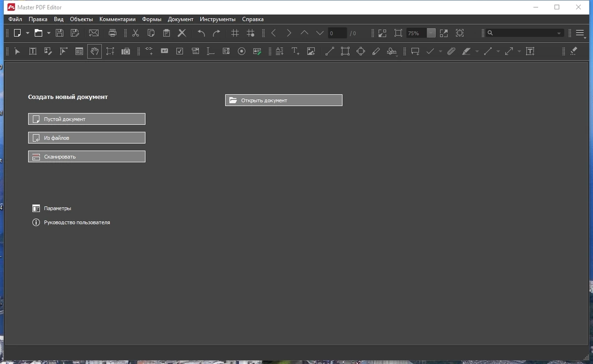The height and width of the screenshot is (364, 593).
Task: Click the Attach file paperclip icon
Action: (x=451, y=51)
